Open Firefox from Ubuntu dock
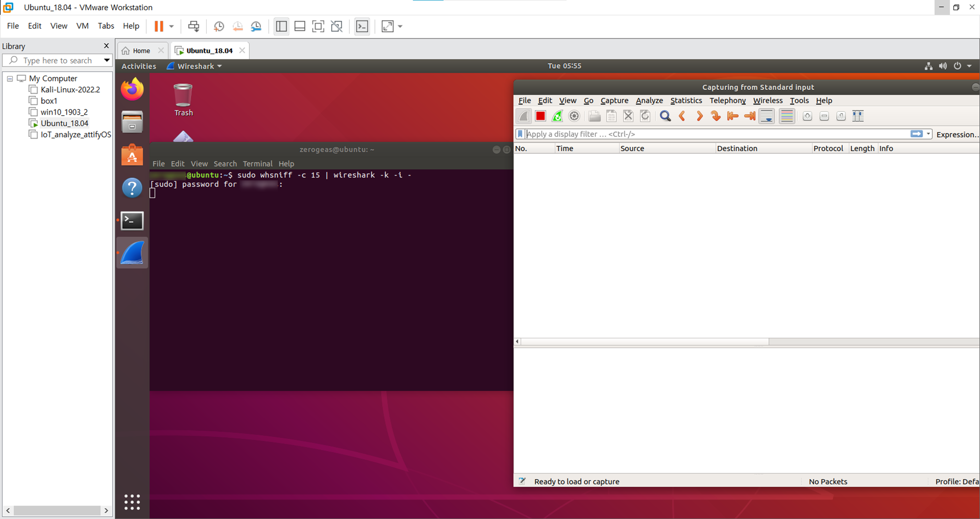This screenshot has width=980, height=519. pyautogui.click(x=132, y=89)
